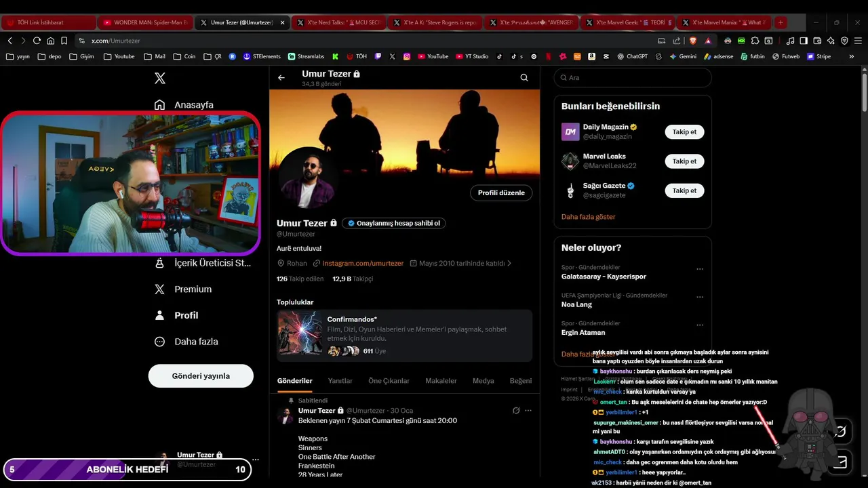Open the Brave Wallet icon
Screen dimensions: 868x488
[x=817, y=41]
